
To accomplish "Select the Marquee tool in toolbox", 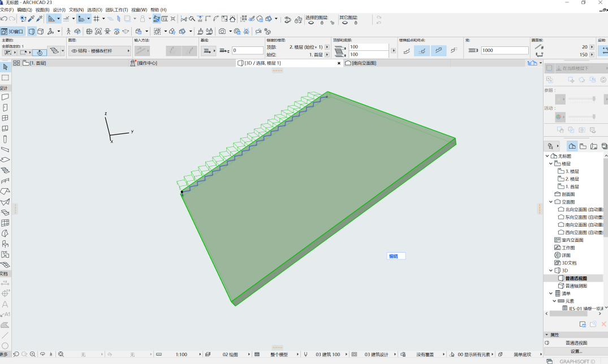I will point(5,77).
